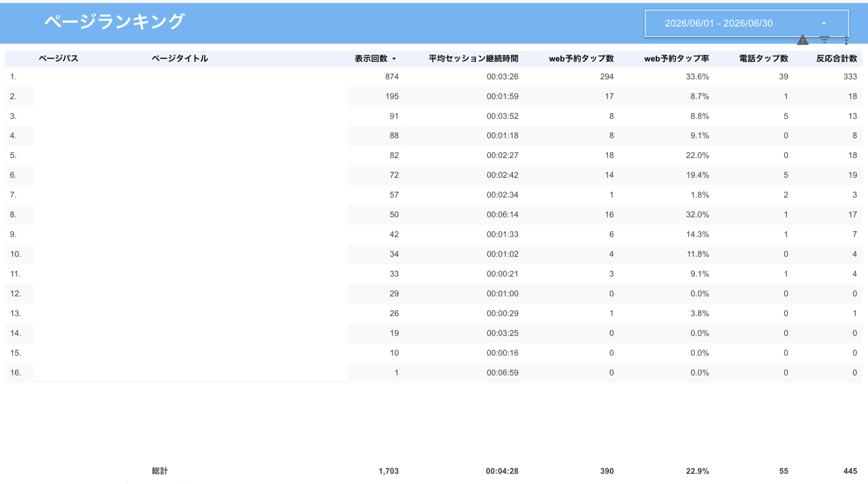Select the 390 total web taps value
This screenshot has height=484, width=868.
coord(607,471)
